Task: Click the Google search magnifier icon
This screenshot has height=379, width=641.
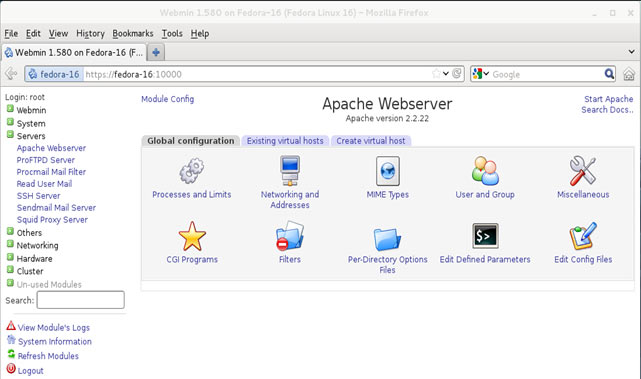Action: [609, 74]
